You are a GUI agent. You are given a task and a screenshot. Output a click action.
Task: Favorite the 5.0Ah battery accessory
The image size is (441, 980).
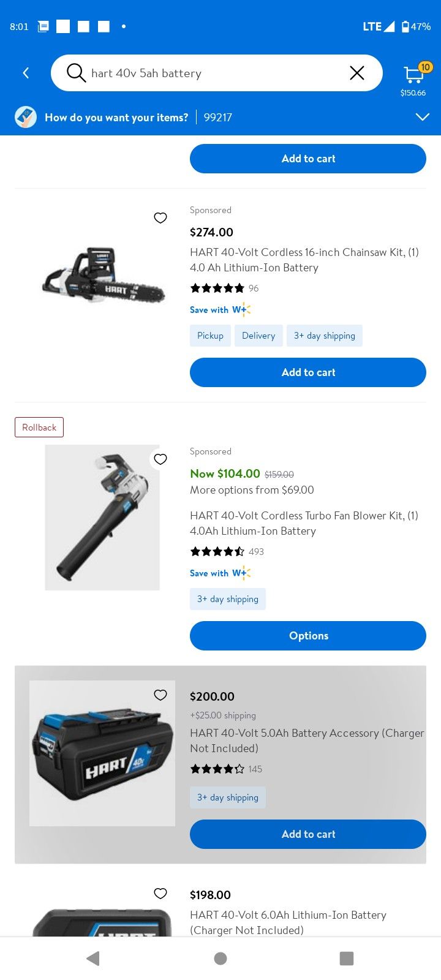pyautogui.click(x=160, y=695)
